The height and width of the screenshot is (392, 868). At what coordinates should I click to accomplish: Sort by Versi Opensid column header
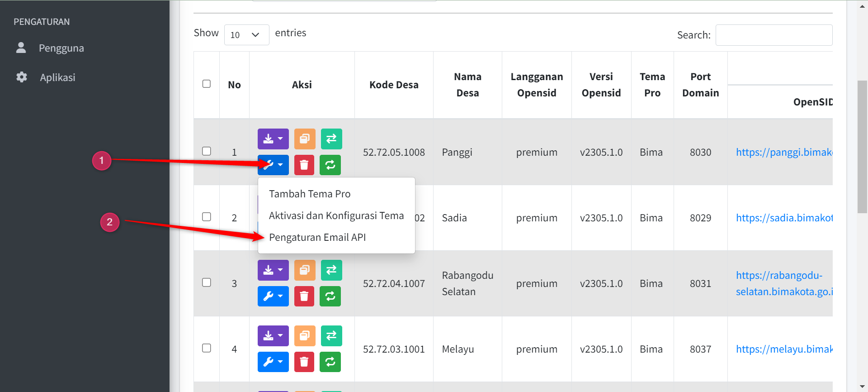pyautogui.click(x=601, y=85)
